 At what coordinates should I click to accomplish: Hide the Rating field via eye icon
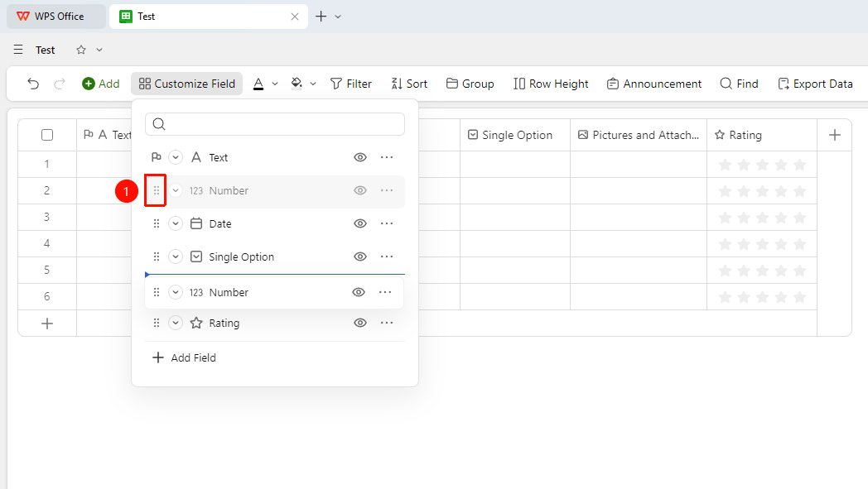[x=360, y=323]
